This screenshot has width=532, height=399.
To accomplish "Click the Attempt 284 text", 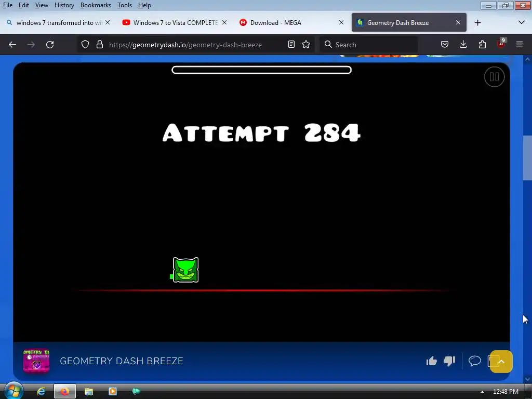I will [261, 132].
